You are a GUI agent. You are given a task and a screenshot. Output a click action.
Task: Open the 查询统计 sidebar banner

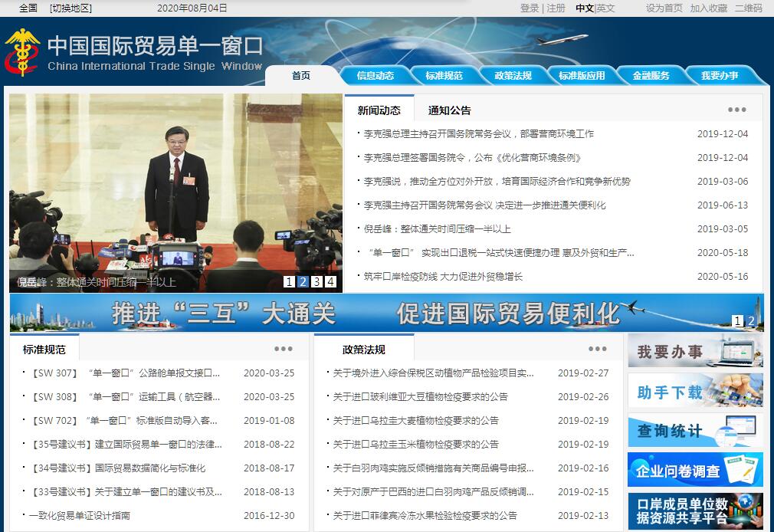695,431
